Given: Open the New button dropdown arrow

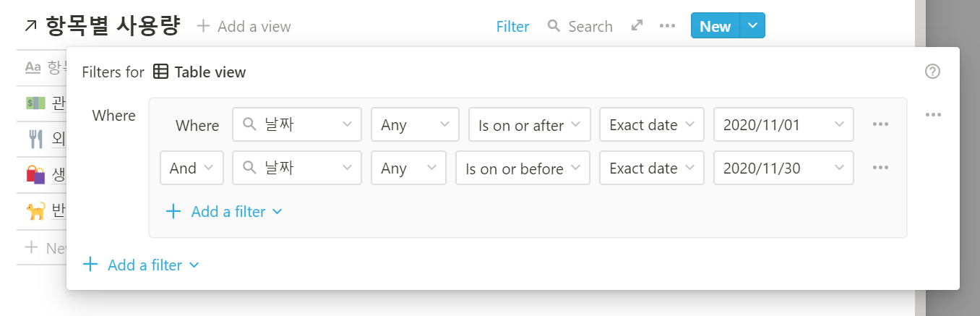Looking at the screenshot, I should [752, 26].
